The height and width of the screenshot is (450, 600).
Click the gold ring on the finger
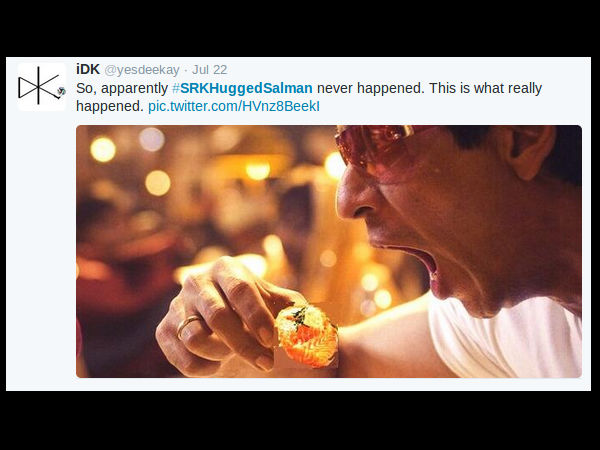[187, 326]
